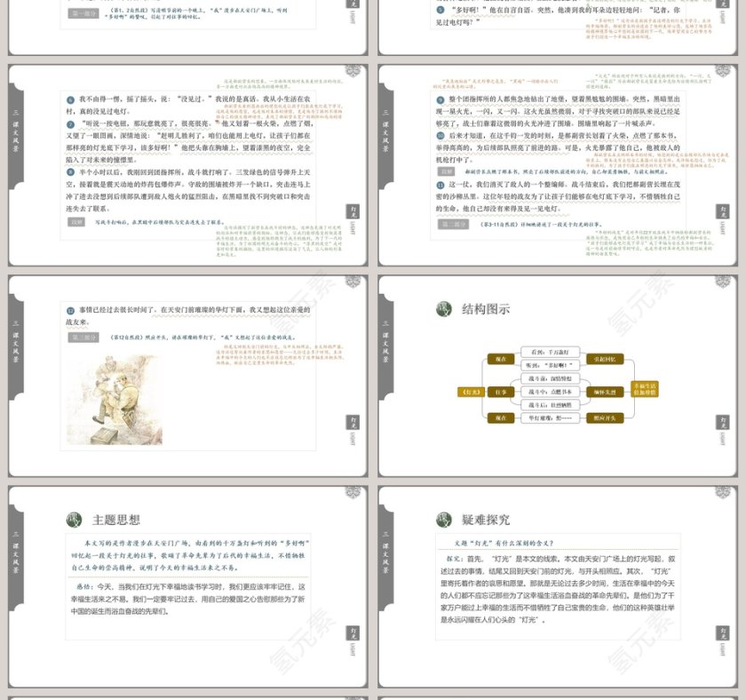Click the 引起回忆 box in the chart
Image resolution: width=746 pixels, height=700 pixels.
[x=606, y=358]
